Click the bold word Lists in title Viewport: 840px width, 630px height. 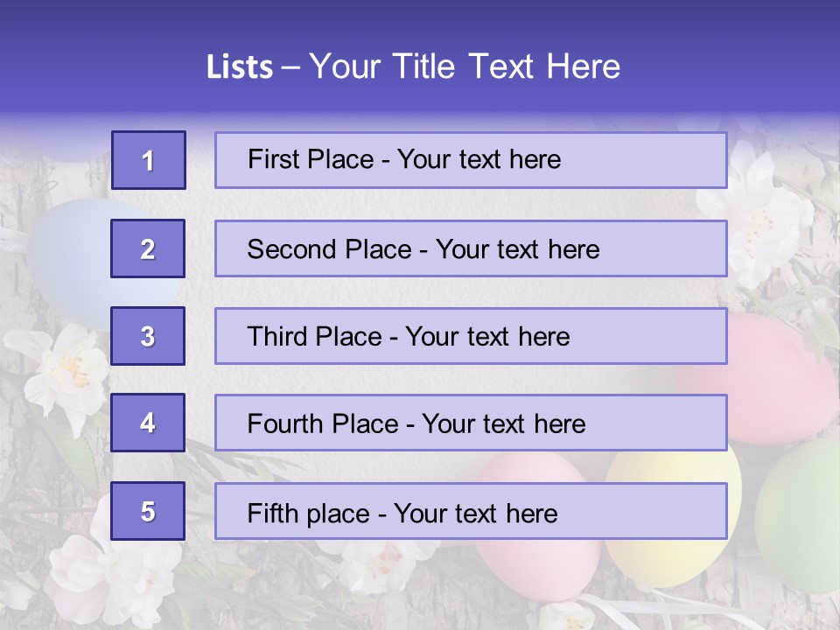239,67
